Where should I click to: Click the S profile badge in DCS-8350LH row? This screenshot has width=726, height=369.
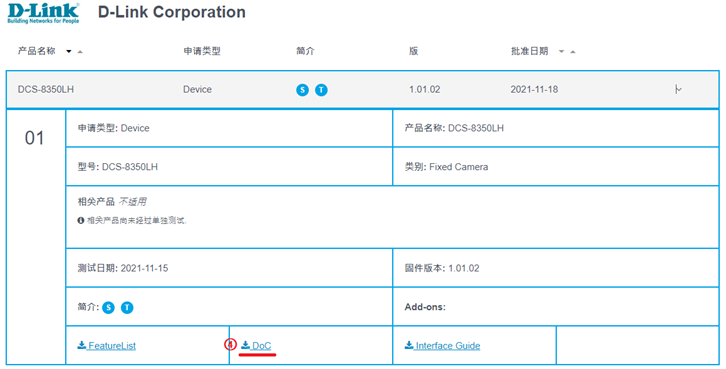tap(302, 90)
